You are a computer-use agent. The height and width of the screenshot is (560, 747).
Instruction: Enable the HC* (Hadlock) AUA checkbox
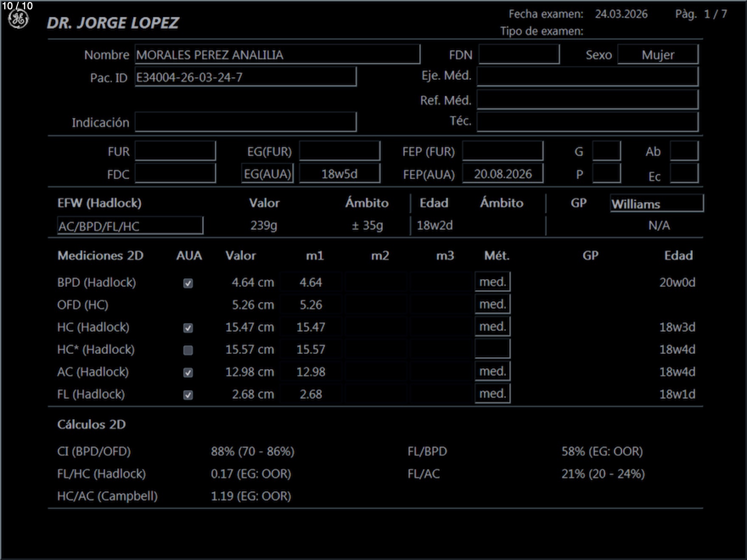pyautogui.click(x=188, y=350)
